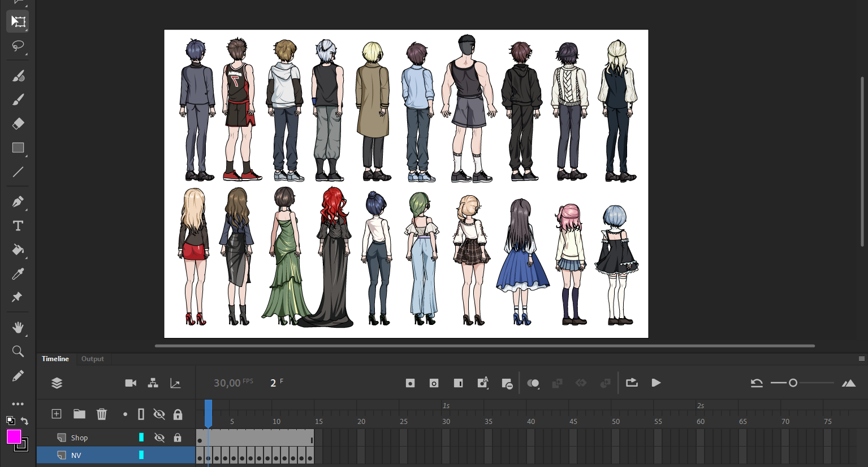
Task: Open the magenta fill color swatch
Action: (14, 436)
